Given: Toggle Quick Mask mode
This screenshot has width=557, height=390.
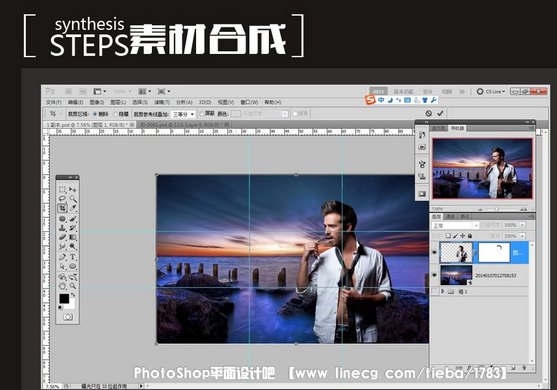Looking at the screenshot, I should click(68, 317).
